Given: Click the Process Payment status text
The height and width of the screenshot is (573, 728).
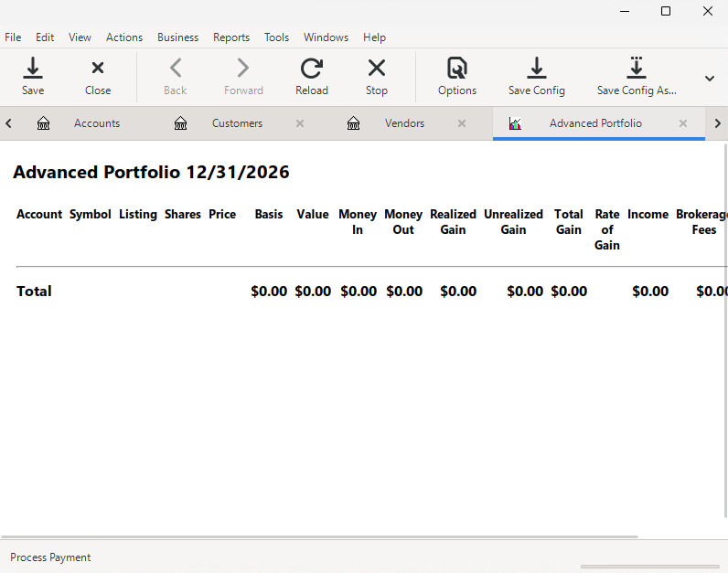Looking at the screenshot, I should tap(50, 557).
